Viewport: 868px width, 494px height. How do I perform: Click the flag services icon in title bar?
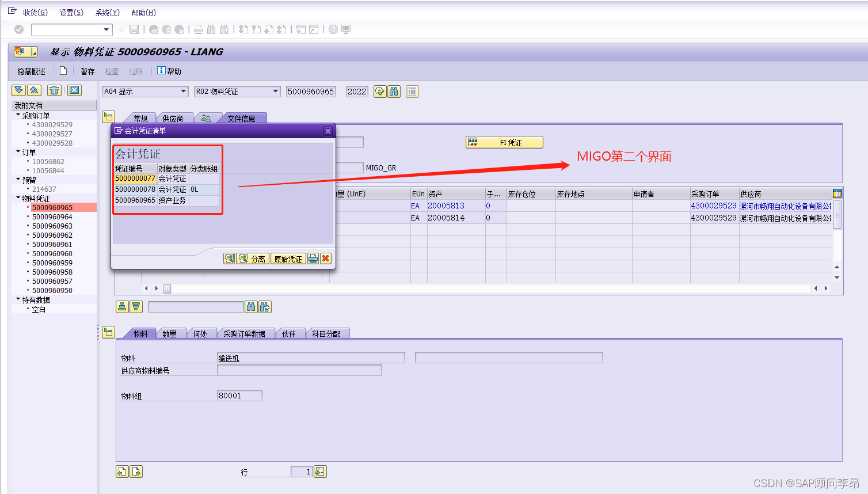[21, 52]
